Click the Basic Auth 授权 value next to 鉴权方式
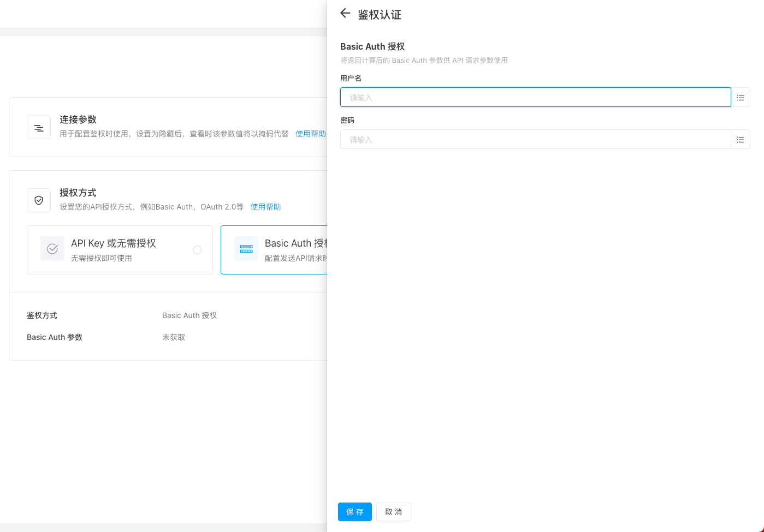 click(189, 315)
